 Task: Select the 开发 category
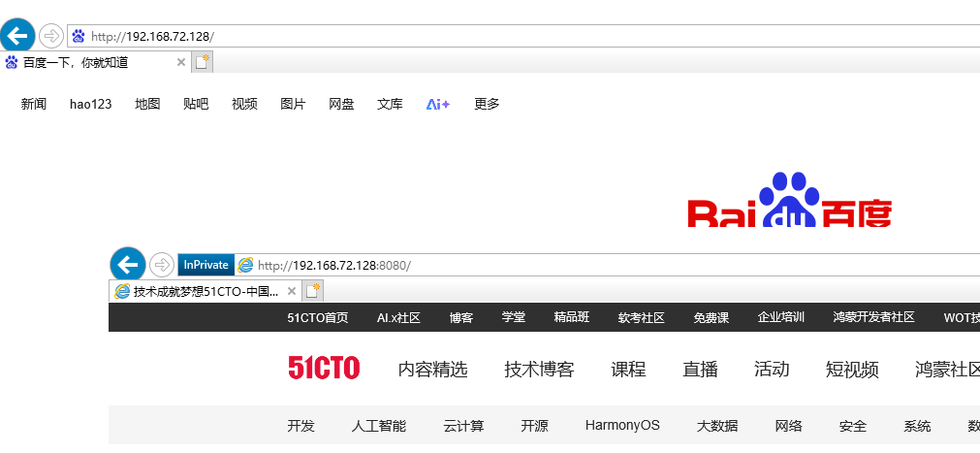pos(300,426)
